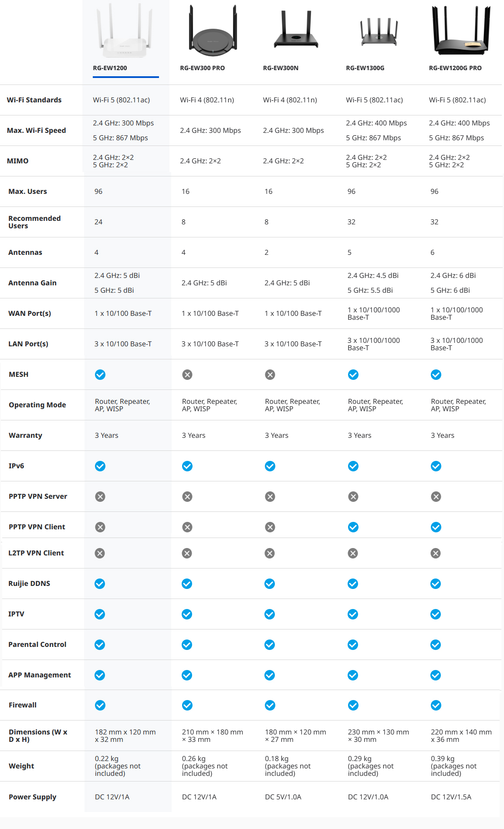Open the RG-EW300 PRO product name link
Screen dimensions: 504x829
click(x=202, y=68)
